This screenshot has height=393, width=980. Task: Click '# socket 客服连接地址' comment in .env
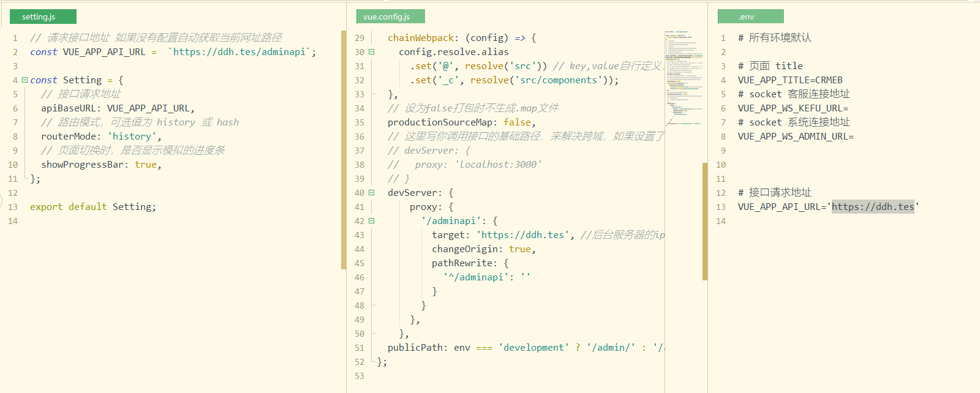[794, 94]
